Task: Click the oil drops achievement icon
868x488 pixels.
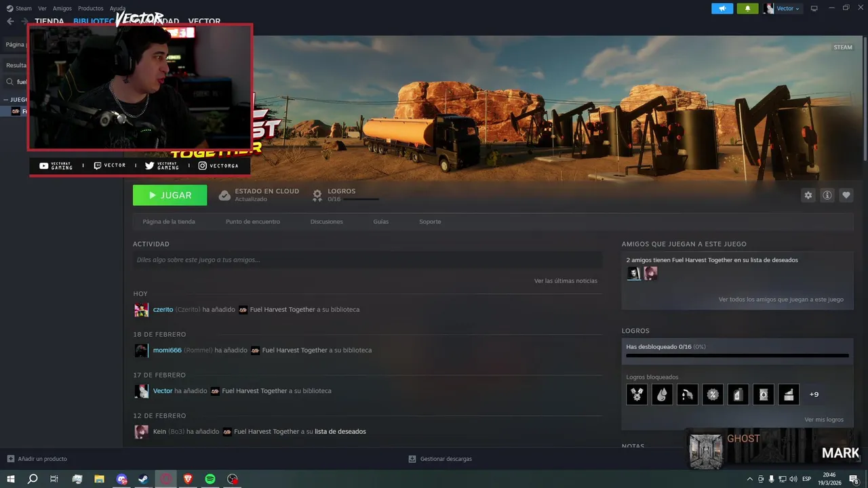Action: click(663, 394)
